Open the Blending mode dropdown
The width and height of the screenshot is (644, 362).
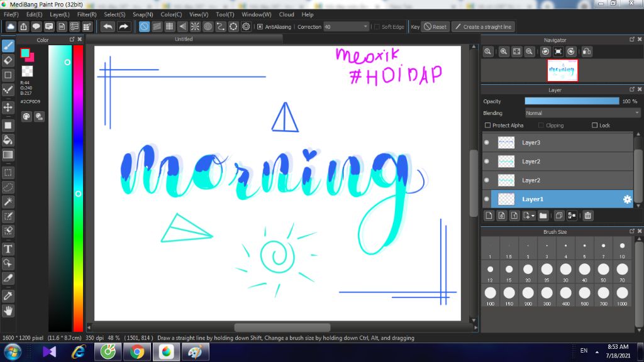coord(582,113)
